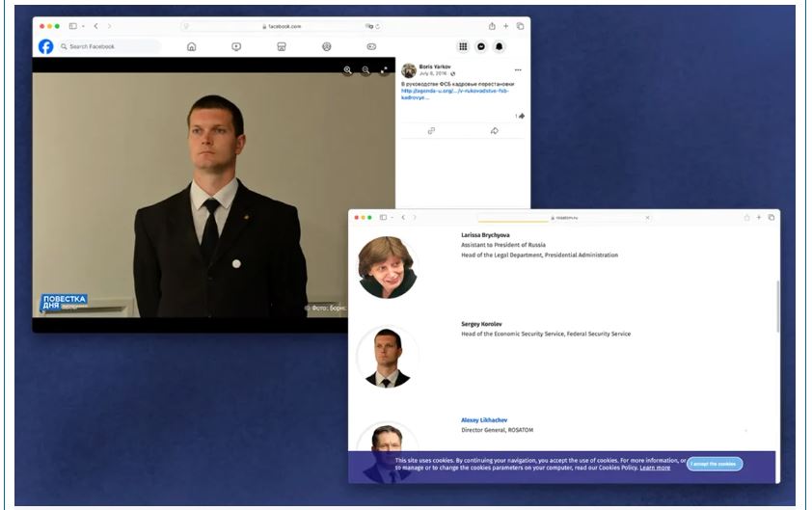Open the agenda-u.org link in the post
The height and width of the screenshot is (510, 812).
pos(454,94)
